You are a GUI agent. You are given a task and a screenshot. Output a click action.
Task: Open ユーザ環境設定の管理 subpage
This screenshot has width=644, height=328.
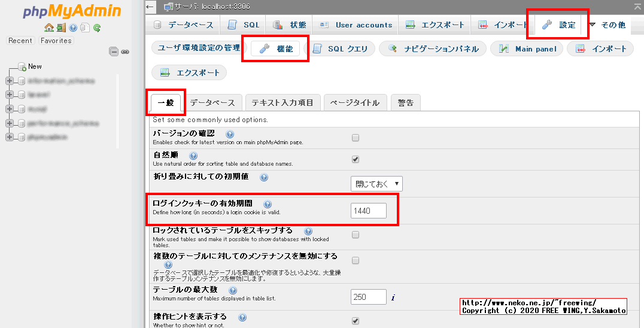click(x=199, y=48)
